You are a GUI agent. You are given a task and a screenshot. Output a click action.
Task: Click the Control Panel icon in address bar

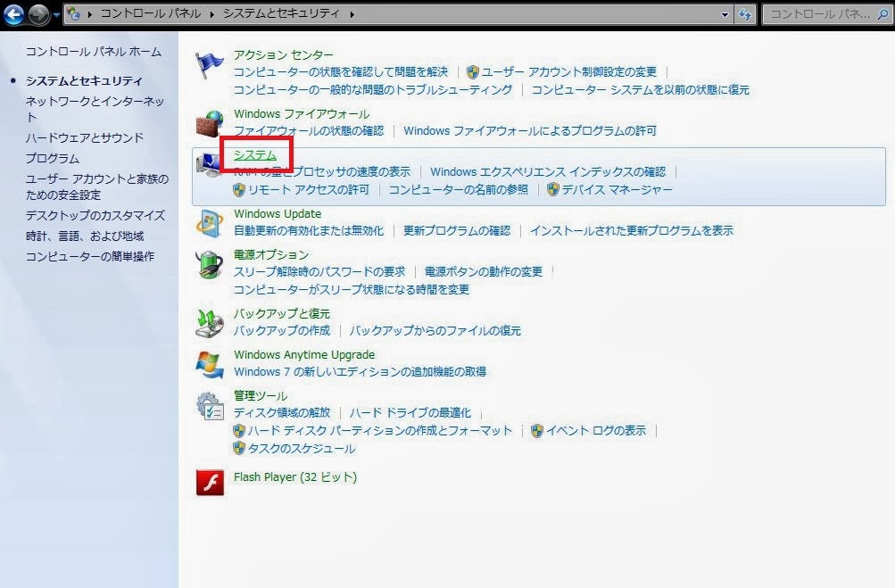74,13
